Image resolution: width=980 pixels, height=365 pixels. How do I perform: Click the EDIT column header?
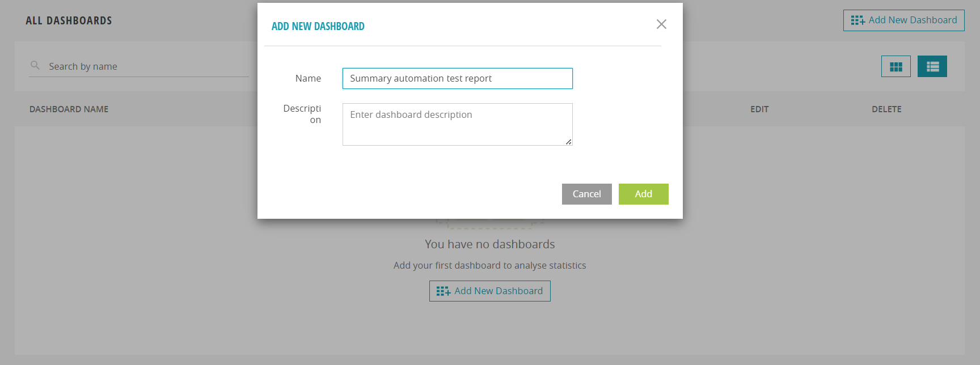[x=759, y=109]
